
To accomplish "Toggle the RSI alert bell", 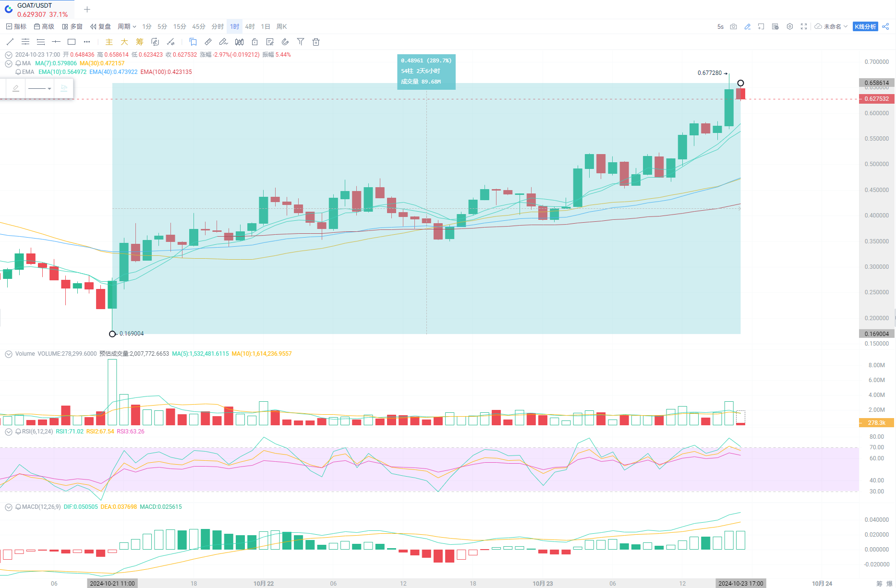I will point(18,432).
